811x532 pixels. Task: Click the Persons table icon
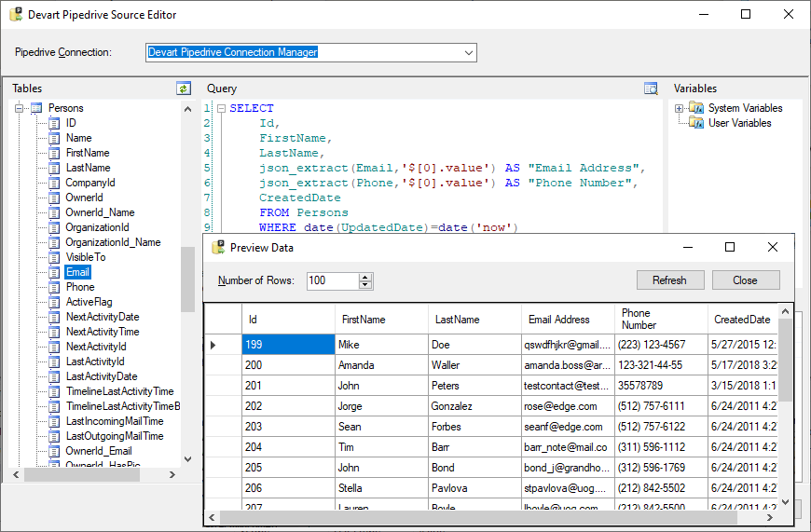click(x=36, y=108)
